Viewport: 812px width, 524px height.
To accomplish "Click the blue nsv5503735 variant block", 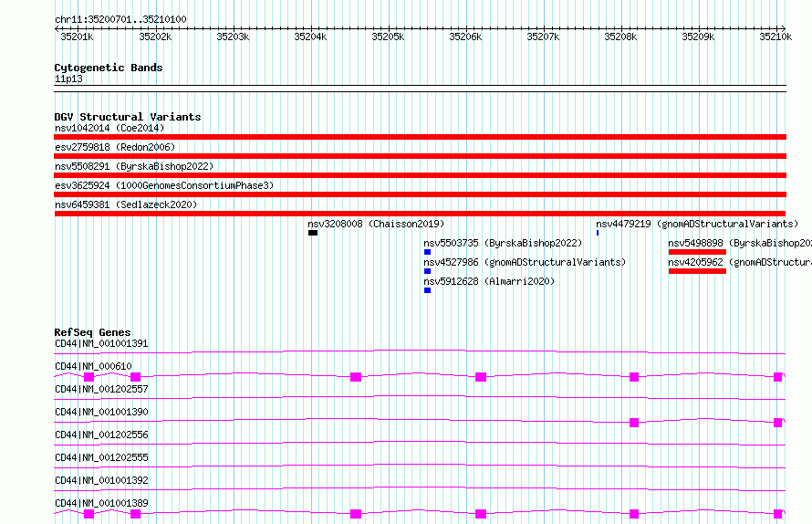I will point(427,252).
